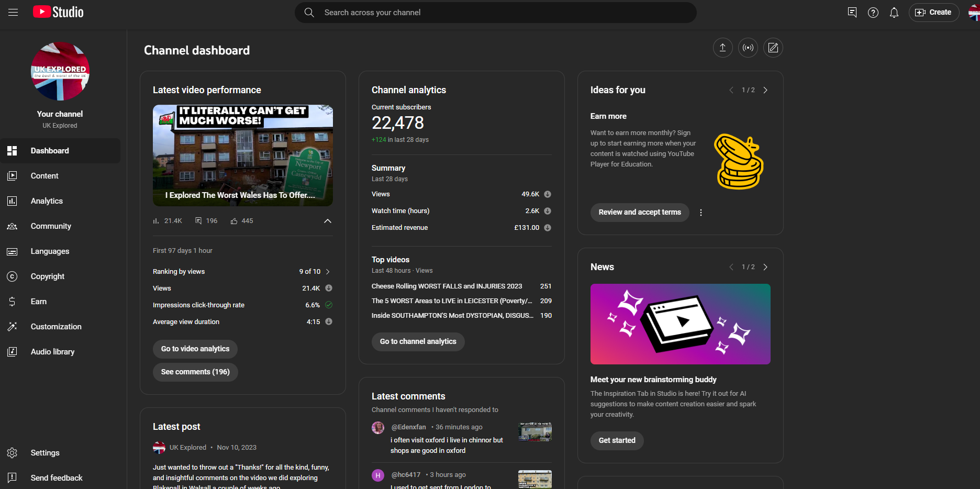980x489 pixels.
Task: Click Send feedback in the sidebar
Action: [x=60, y=478]
